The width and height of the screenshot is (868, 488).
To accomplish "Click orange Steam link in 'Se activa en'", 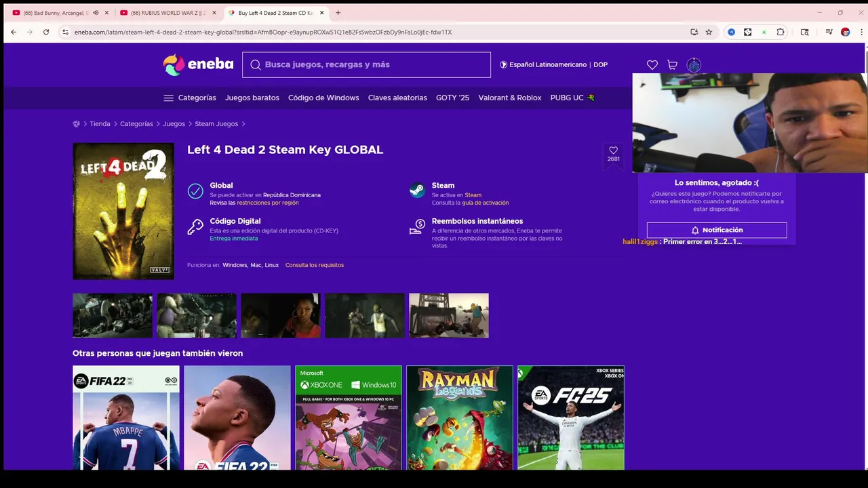I will 473,195.
